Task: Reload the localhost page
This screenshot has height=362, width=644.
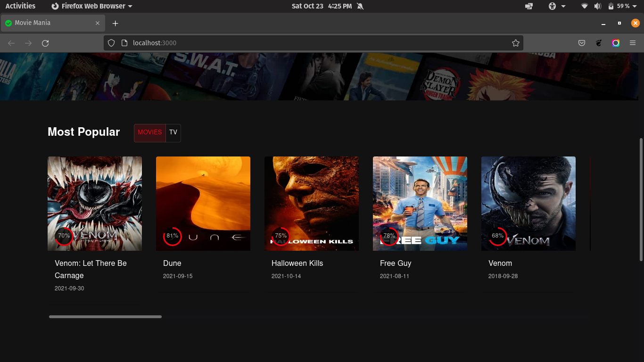Action: [45, 43]
